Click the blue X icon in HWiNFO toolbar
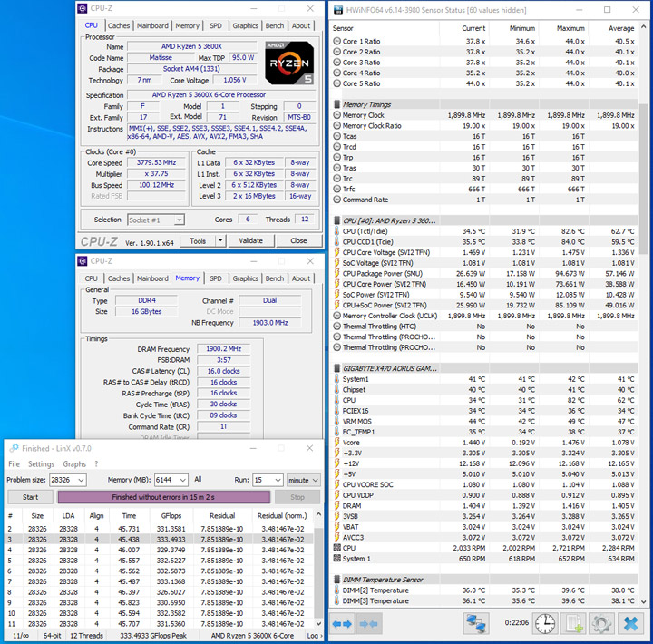 click(x=629, y=624)
